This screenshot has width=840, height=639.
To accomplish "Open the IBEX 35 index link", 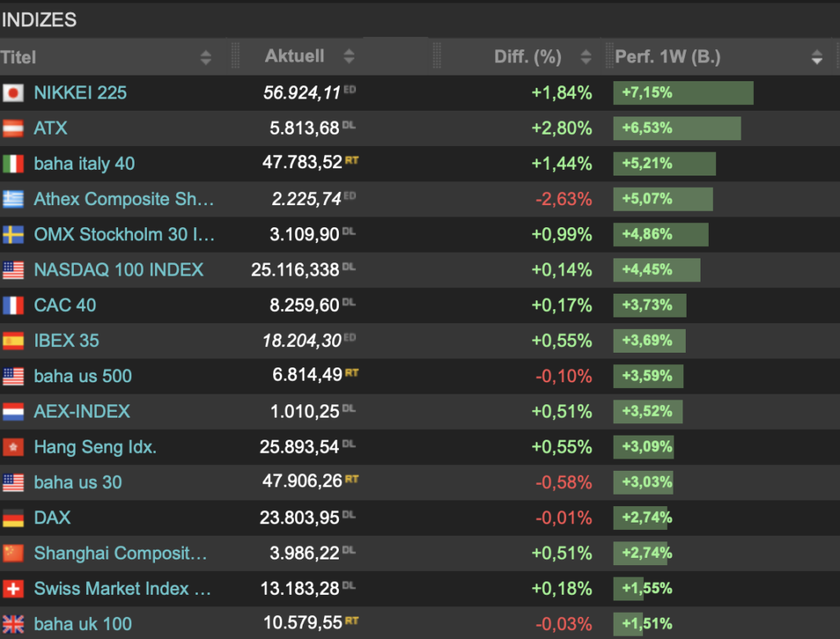I will (66, 340).
